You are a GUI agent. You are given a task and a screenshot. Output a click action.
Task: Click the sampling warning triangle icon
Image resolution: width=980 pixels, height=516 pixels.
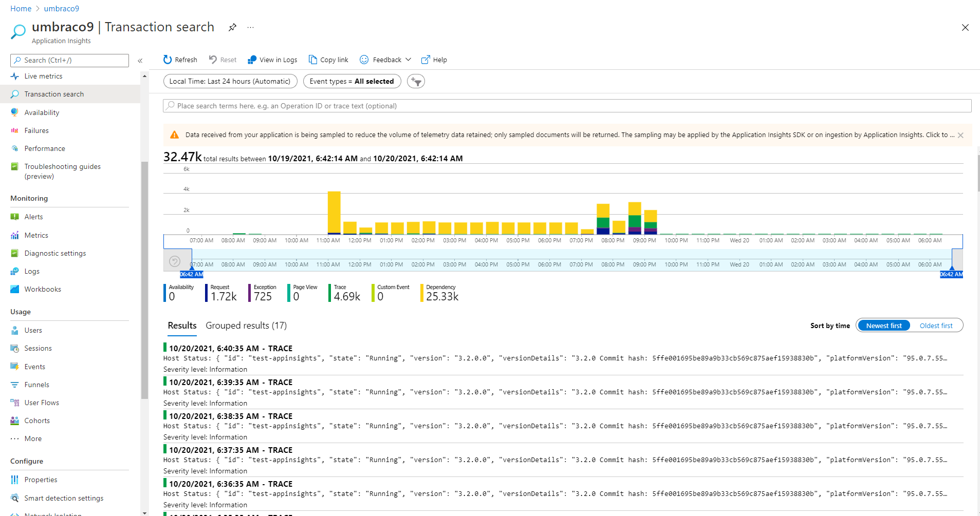pyautogui.click(x=174, y=135)
